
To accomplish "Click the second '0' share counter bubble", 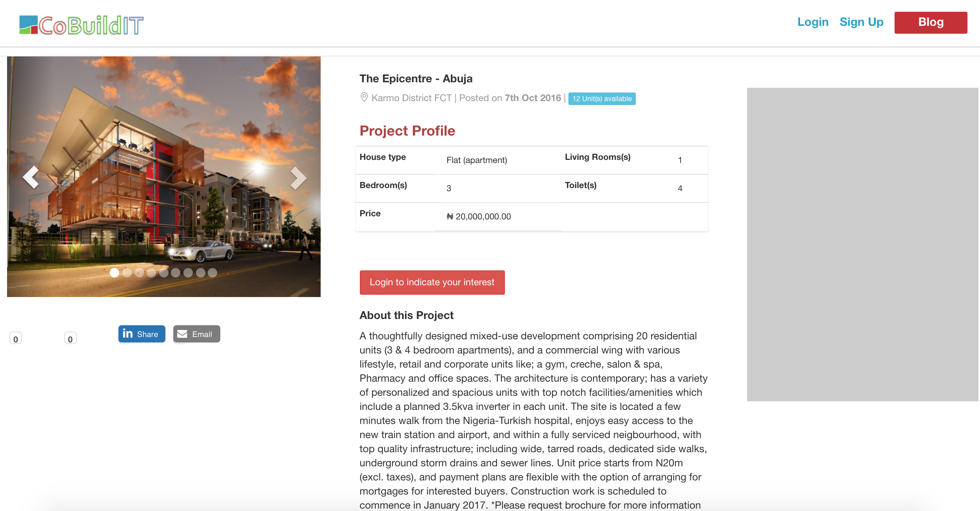I will [70, 338].
